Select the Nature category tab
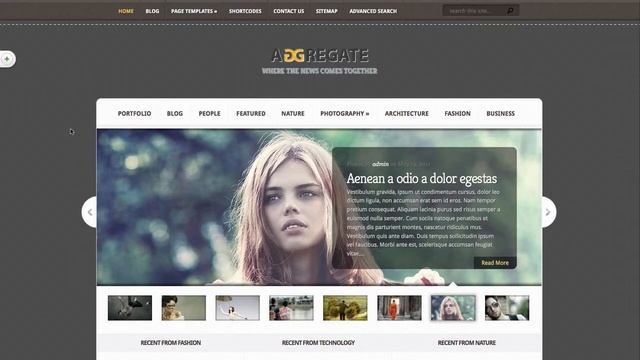640x360 pixels. click(293, 113)
